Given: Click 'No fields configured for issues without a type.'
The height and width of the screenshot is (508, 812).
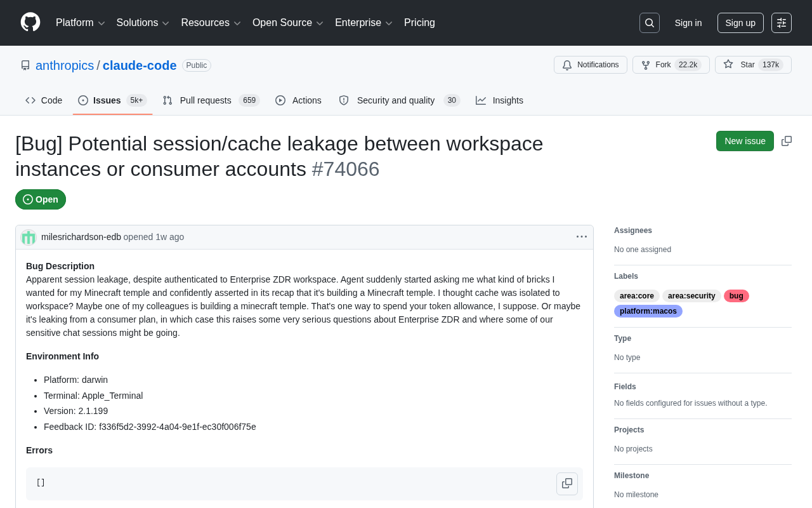Looking at the screenshot, I should 691,403.
